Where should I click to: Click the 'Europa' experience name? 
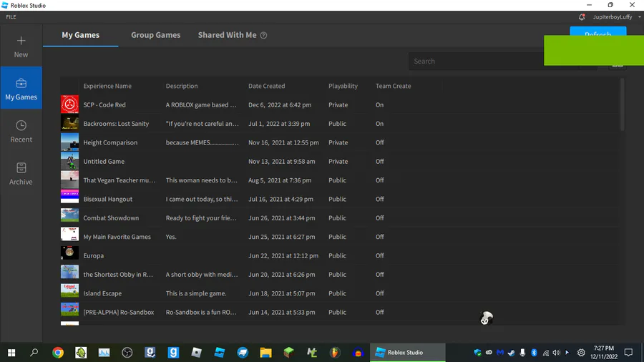click(x=93, y=255)
